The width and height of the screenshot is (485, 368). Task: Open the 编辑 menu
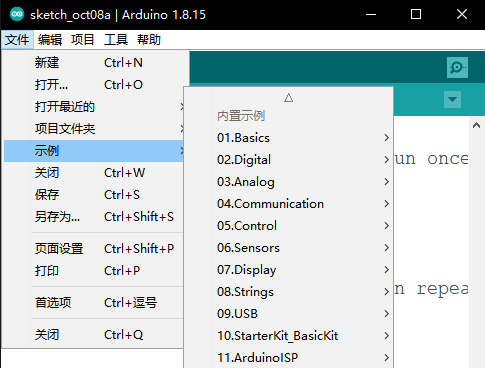(x=50, y=40)
